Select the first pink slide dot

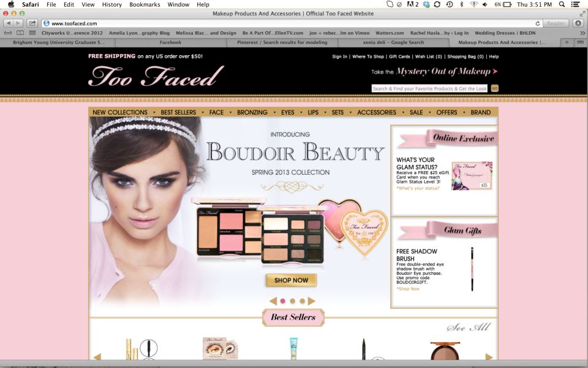point(283,301)
